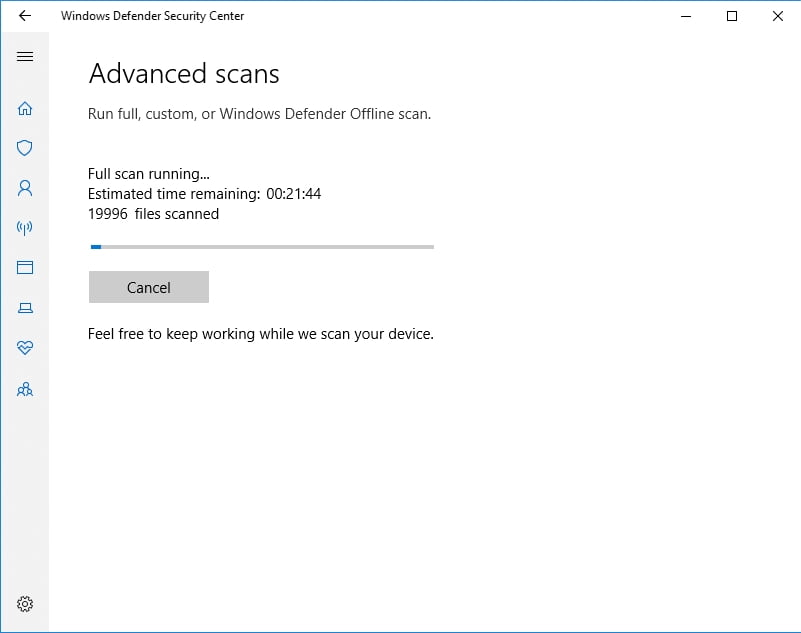Open Virus & threat protection shield icon
801x633 pixels.
tap(25, 148)
